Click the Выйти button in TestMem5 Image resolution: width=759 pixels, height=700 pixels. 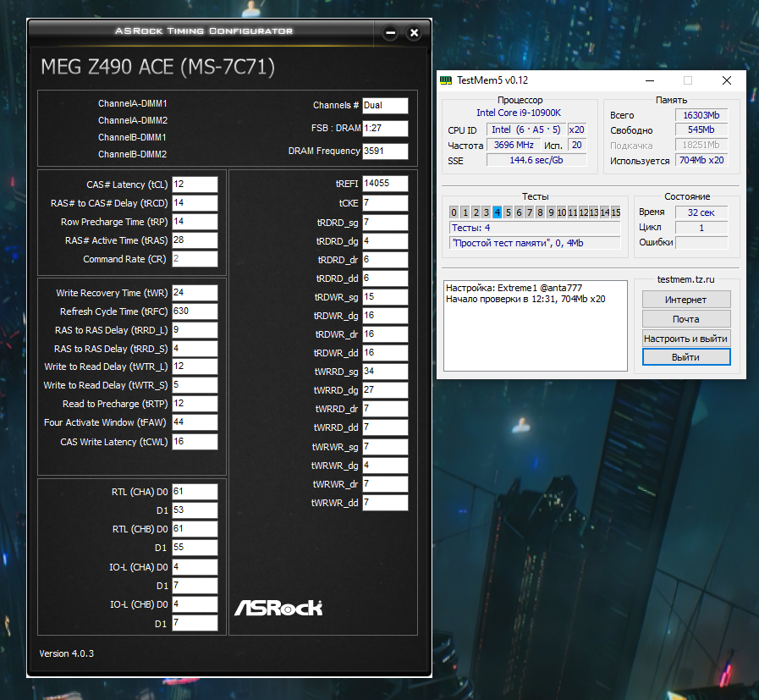[686, 357]
